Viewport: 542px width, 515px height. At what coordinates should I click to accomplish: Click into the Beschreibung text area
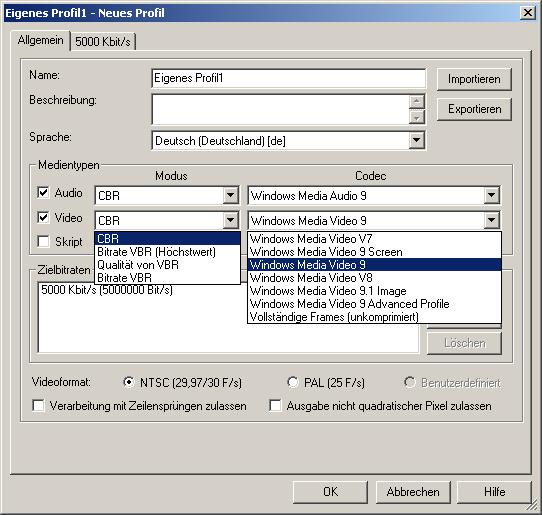point(280,109)
